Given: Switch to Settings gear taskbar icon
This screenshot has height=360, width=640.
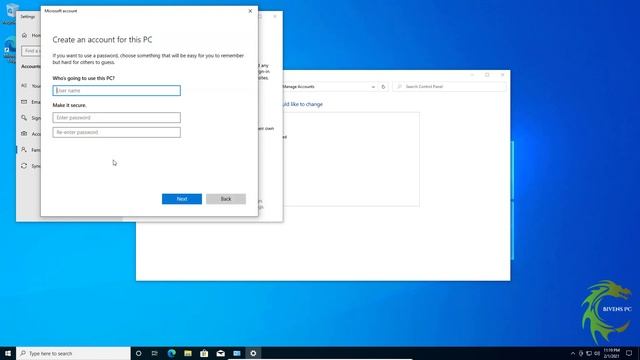Looking at the screenshot, I should point(253,353).
